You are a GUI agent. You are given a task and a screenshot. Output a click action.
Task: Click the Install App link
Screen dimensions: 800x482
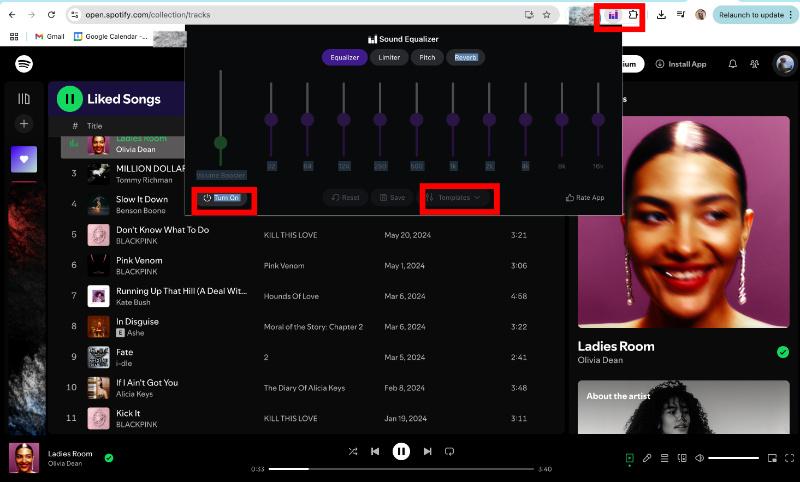pos(681,64)
